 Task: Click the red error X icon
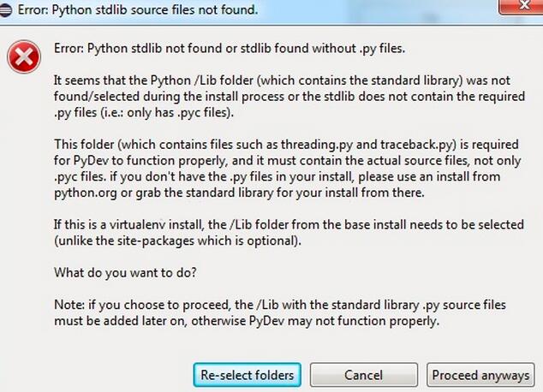click(23, 58)
